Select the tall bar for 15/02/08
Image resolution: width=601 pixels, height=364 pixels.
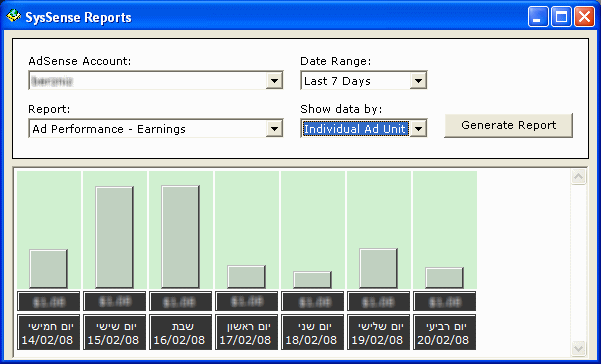(114, 237)
